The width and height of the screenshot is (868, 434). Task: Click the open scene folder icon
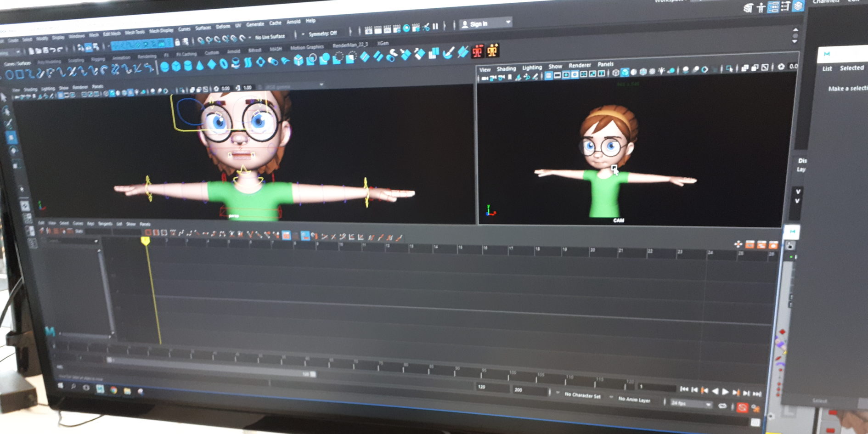coord(39,51)
